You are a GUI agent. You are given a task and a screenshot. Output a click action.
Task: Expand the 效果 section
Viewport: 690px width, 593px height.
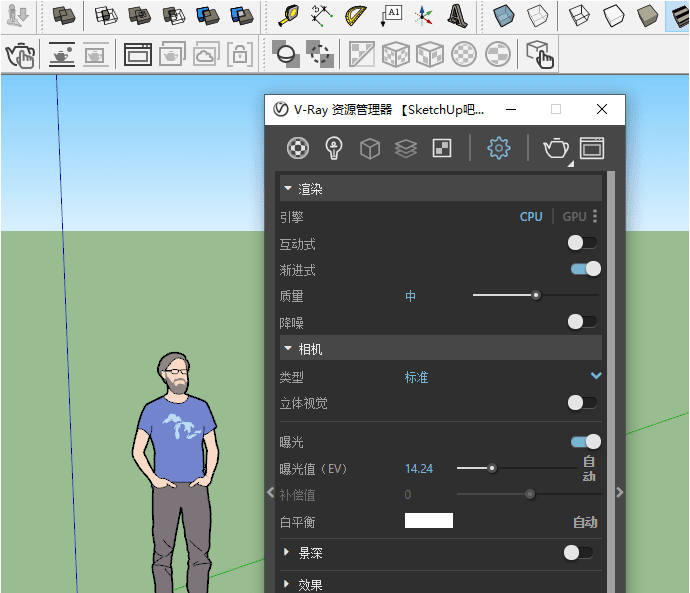click(x=286, y=584)
